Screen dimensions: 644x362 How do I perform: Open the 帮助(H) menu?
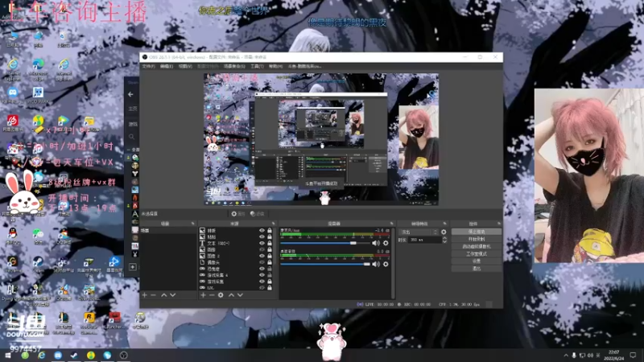coord(275,66)
